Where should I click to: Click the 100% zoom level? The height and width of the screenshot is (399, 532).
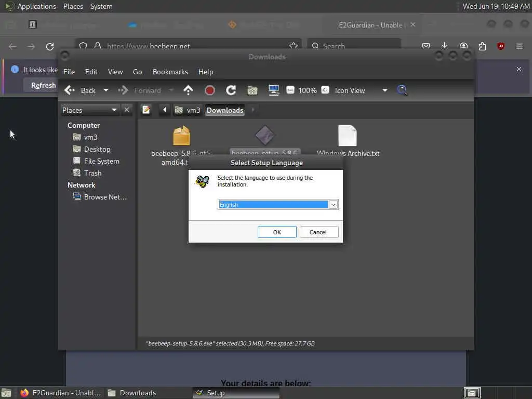[308, 90]
